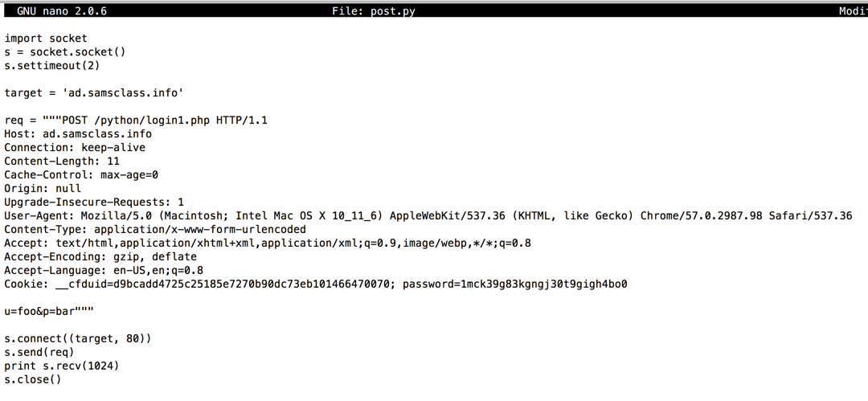This screenshot has width=868, height=401.
Task: Place cursor on 'Origin: null' line
Action: tap(43, 189)
